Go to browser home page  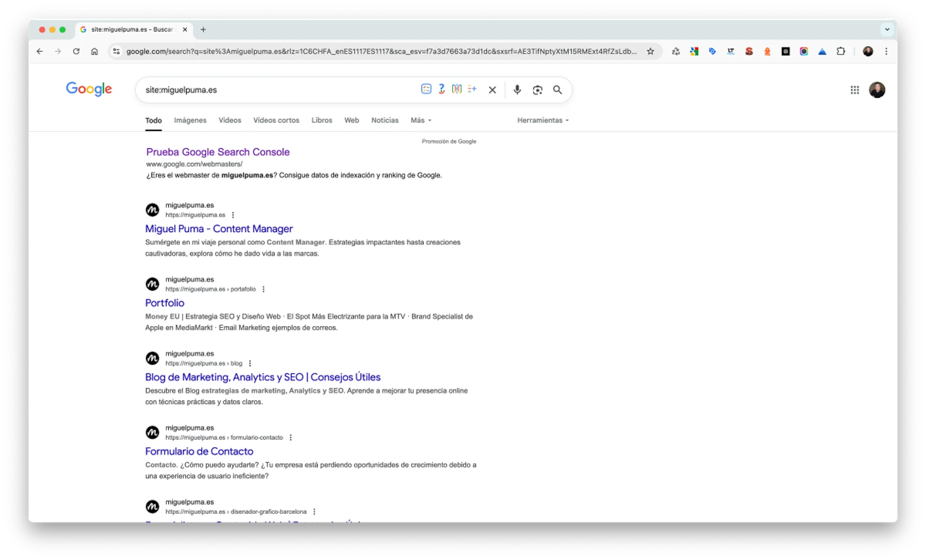pos(94,51)
